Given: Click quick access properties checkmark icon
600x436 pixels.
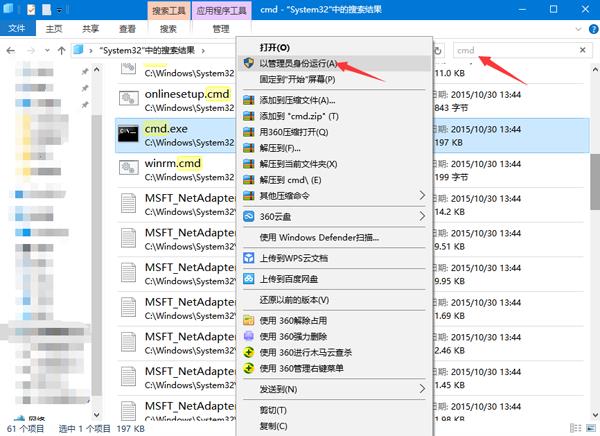Looking at the screenshot, I should 31,10.
